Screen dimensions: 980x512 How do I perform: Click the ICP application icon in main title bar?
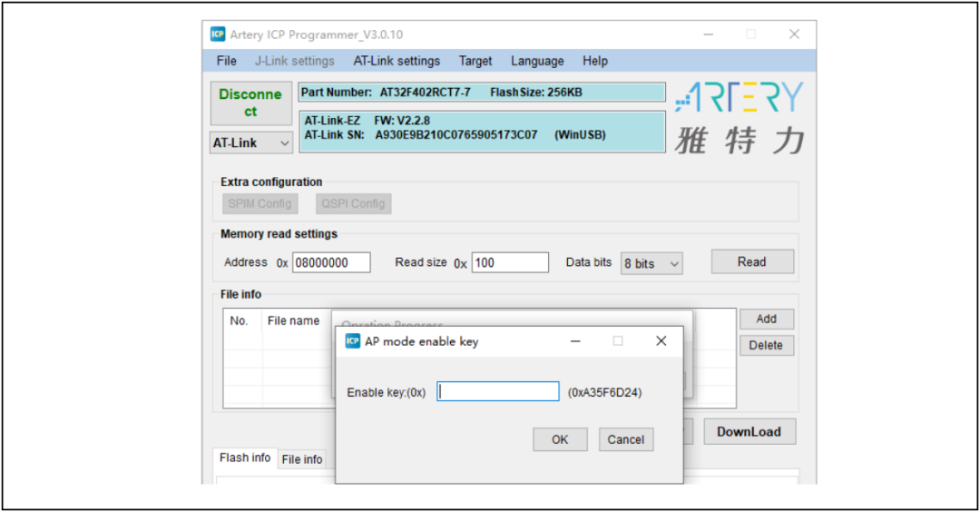click(x=218, y=34)
